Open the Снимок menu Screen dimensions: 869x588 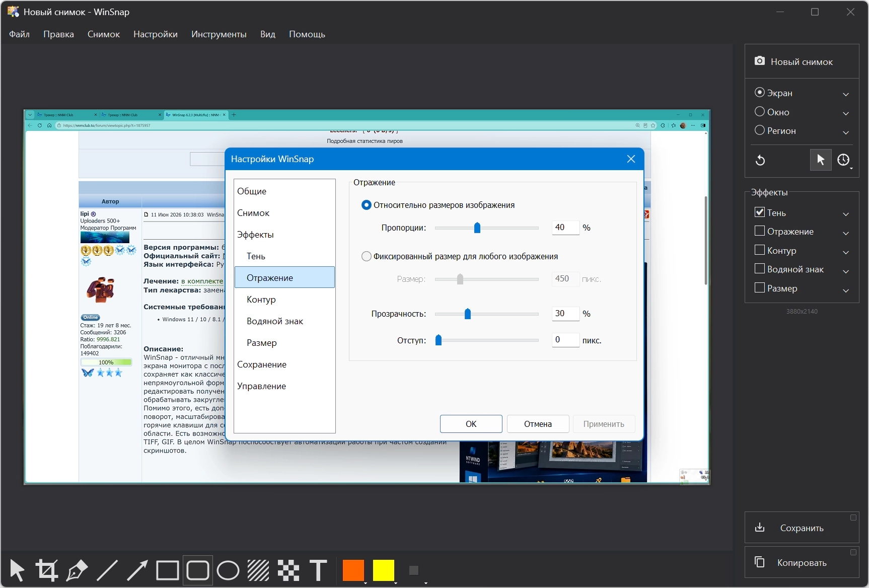click(x=104, y=34)
